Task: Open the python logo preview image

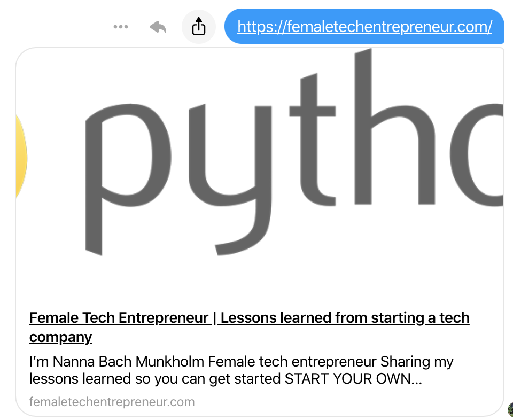Action: 260,174
